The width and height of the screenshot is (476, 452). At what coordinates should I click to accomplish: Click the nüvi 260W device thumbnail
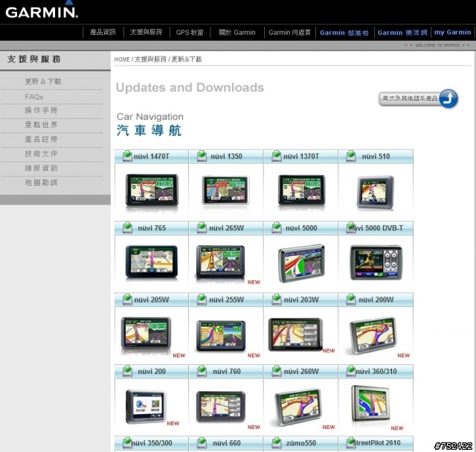pyautogui.click(x=298, y=407)
